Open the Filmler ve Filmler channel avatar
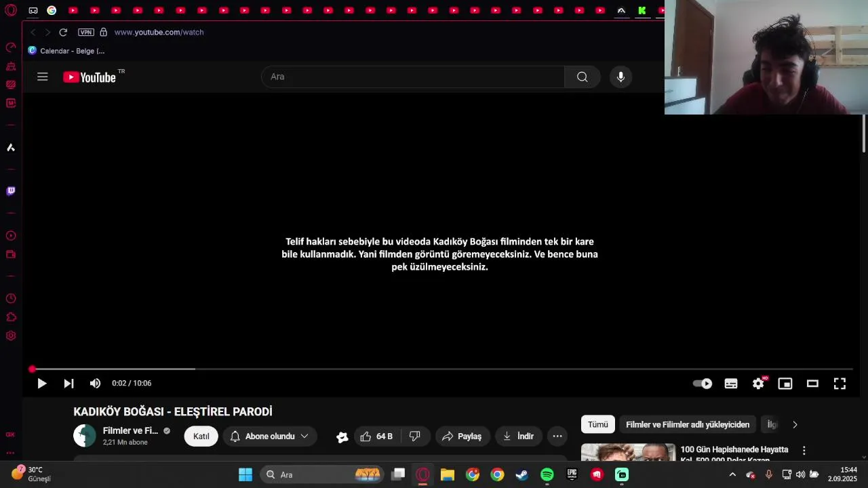The width and height of the screenshot is (868, 488). pos(85,436)
